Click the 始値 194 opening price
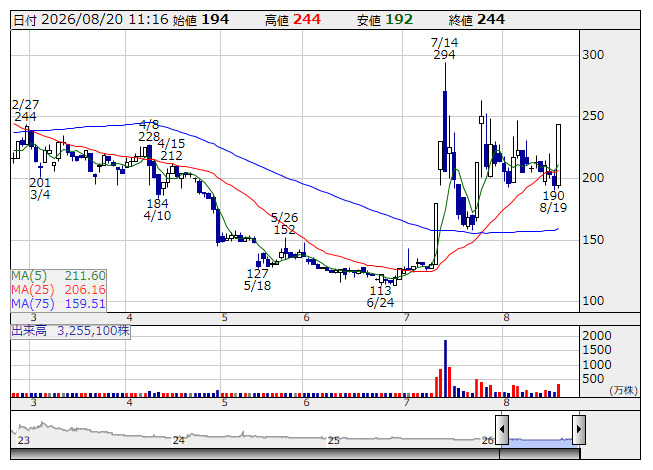Screen dimensions: 653x470 pos(201,20)
